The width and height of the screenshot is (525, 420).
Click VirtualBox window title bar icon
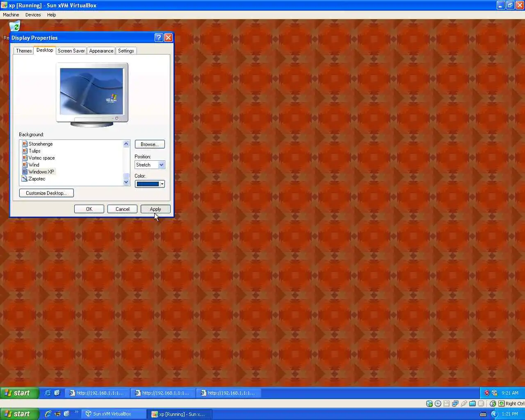point(4,5)
